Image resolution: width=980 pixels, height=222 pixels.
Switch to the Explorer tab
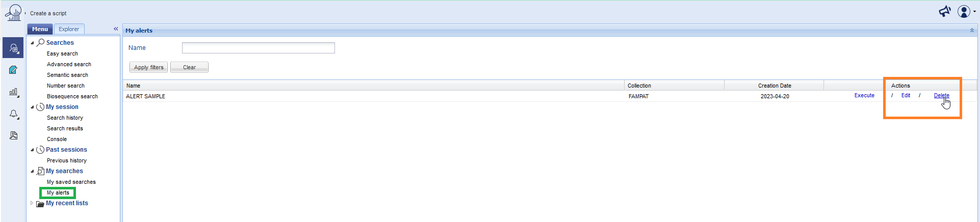tap(69, 29)
